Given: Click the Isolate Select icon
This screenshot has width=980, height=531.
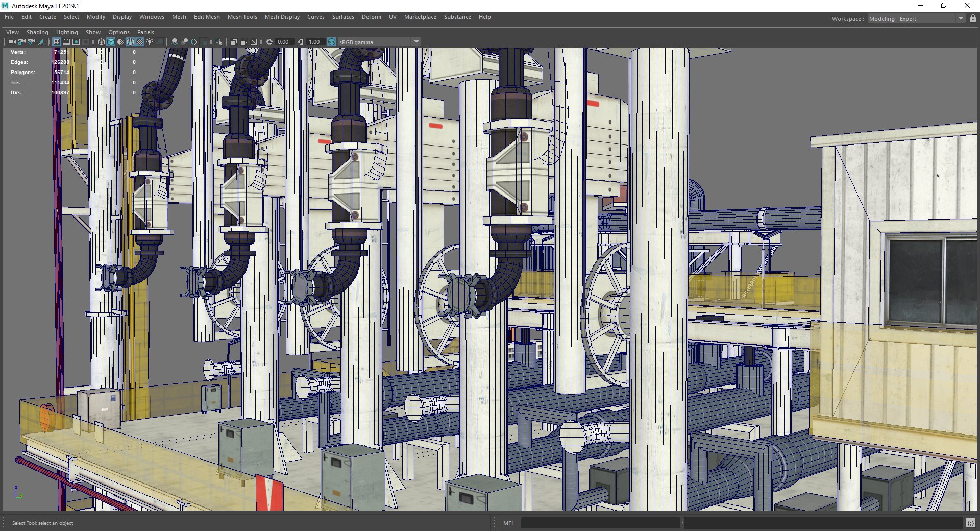Looking at the screenshot, I should [x=219, y=42].
